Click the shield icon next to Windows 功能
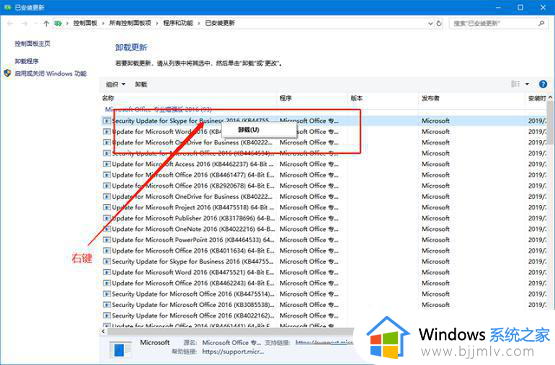This screenshot has width=555, height=365. (7, 73)
